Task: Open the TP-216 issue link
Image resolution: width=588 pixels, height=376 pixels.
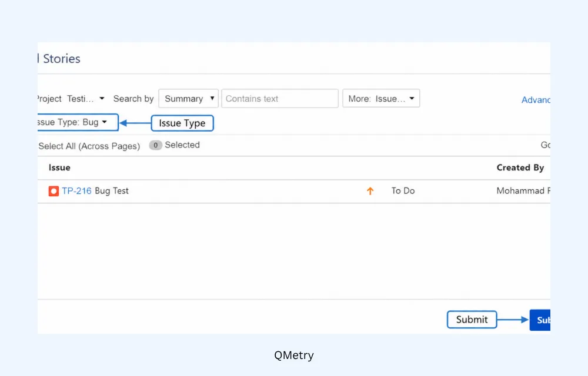Action: pyautogui.click(x=76, y=191)
